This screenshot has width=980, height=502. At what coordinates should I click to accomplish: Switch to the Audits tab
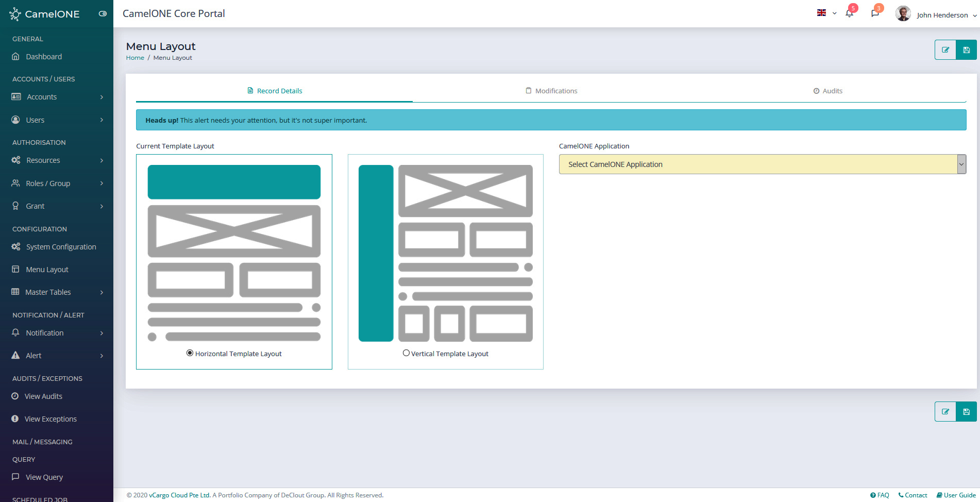click(827, 91)
